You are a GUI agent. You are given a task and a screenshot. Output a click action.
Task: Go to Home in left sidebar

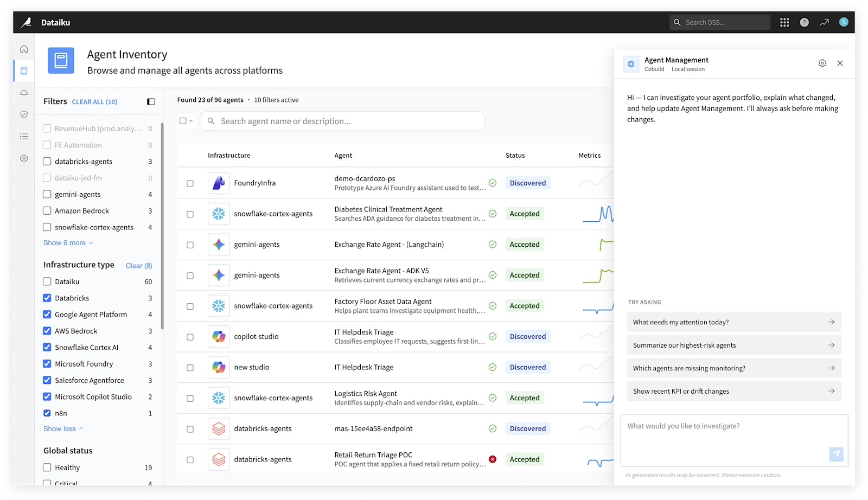click(24, 49)
